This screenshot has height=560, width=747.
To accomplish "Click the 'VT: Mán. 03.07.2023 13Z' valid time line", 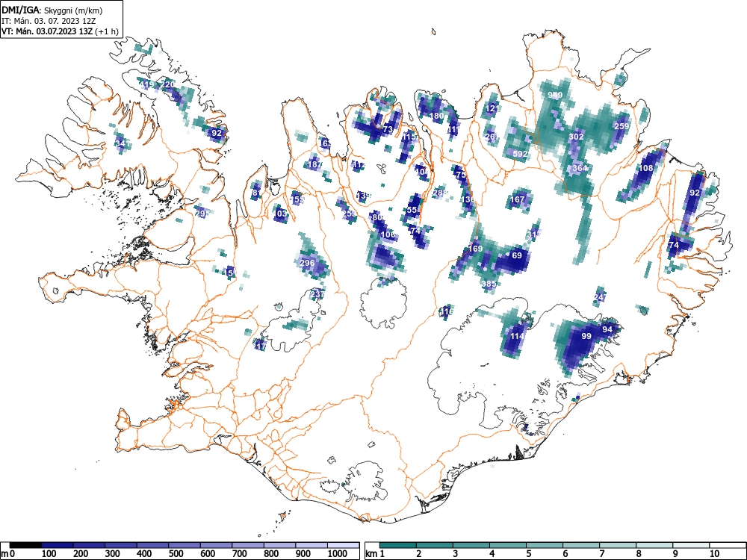I will [47, 31].
